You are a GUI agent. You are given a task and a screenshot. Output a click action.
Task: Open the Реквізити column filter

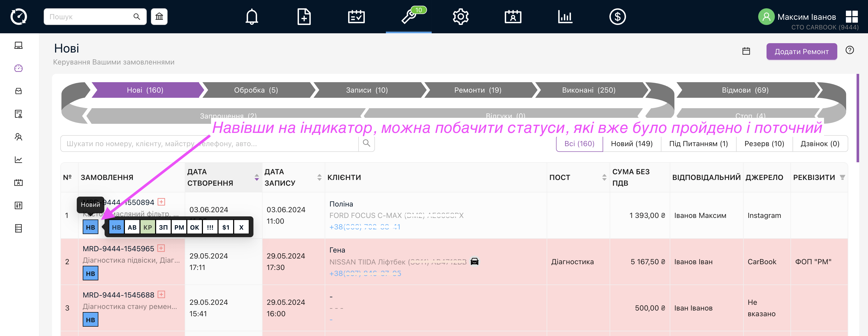[x=842, y=177]
